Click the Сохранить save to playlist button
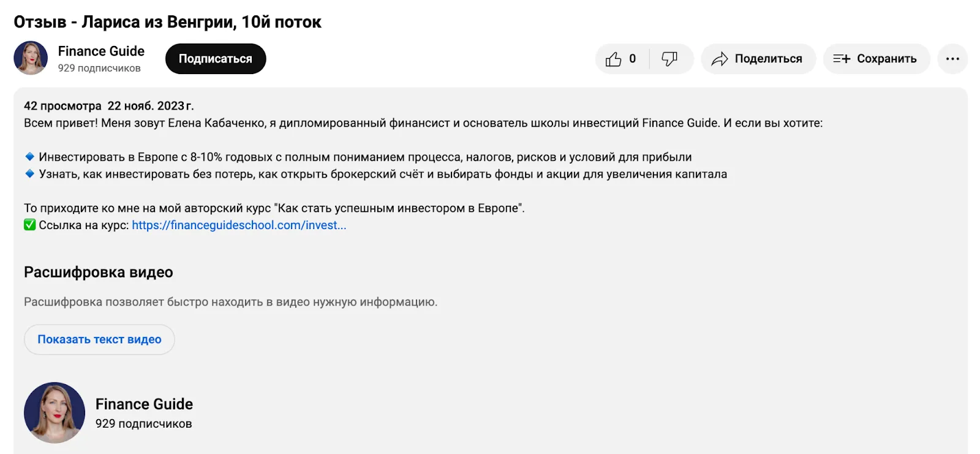Screen dimensions: 980x454 876,59
